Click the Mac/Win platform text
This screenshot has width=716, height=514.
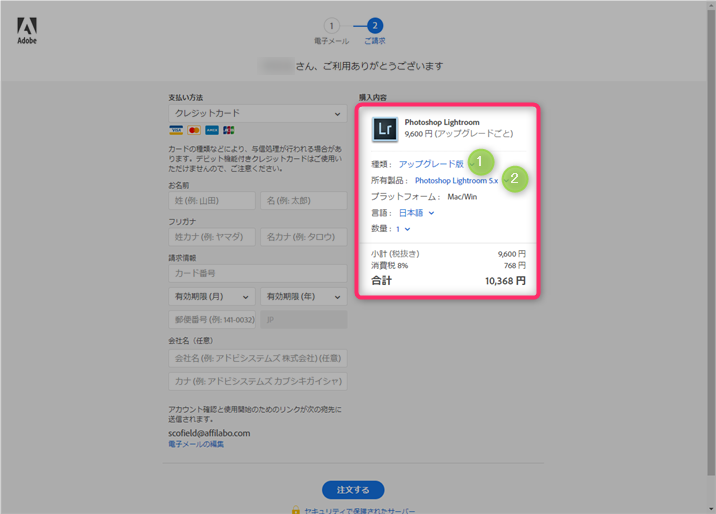462,197
